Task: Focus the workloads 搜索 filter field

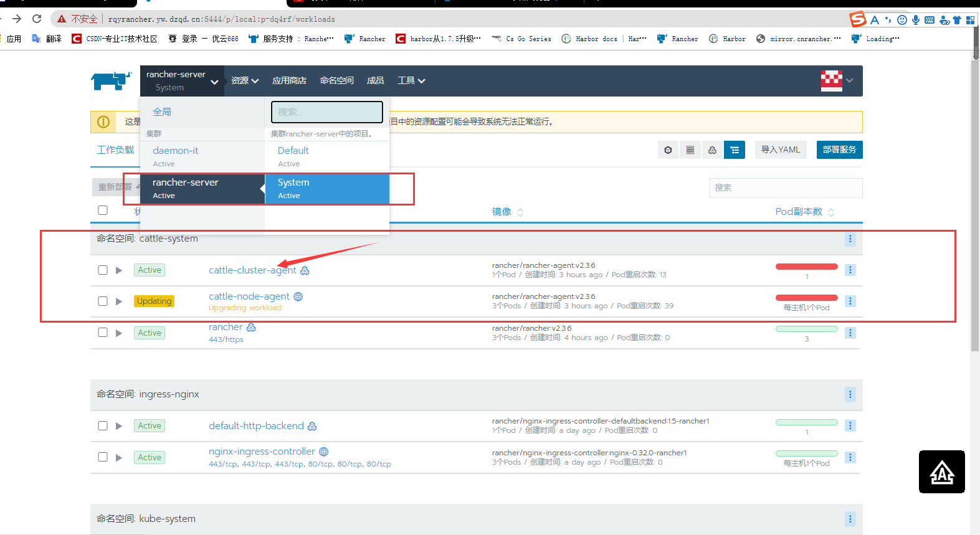Action: [x=786, y=188]
